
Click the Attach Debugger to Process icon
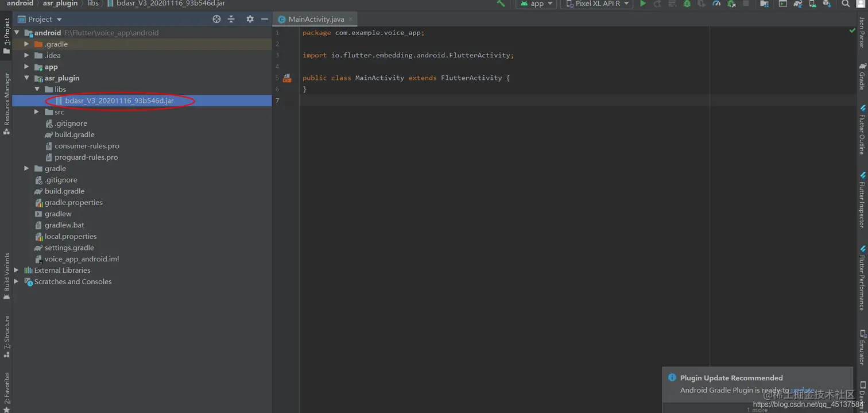(731, 3)
